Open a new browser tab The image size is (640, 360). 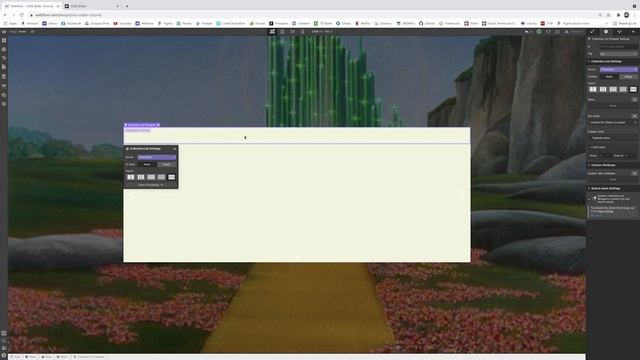pyautogui.click(x=127, y=6)
